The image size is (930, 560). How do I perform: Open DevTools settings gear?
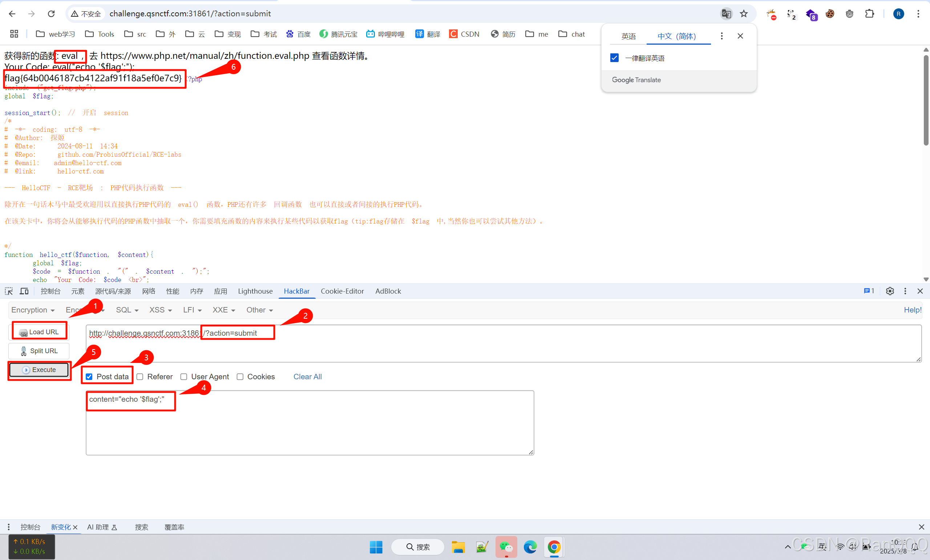click(890, 291)
